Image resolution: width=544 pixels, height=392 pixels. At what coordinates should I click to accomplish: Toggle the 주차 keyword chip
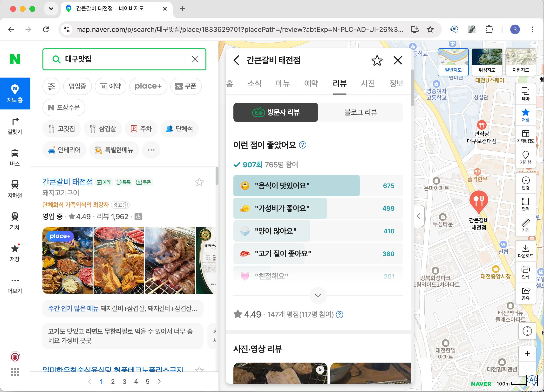141,129
